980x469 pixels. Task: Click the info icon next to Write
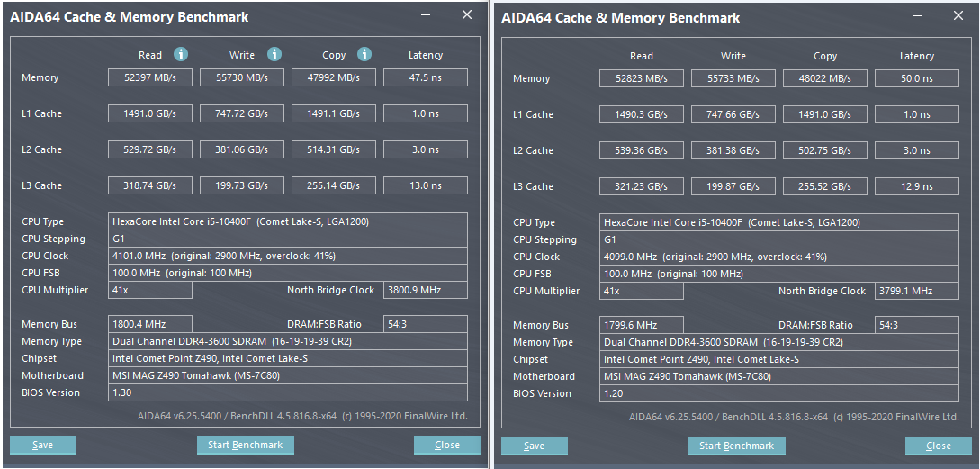coord(274,55)
